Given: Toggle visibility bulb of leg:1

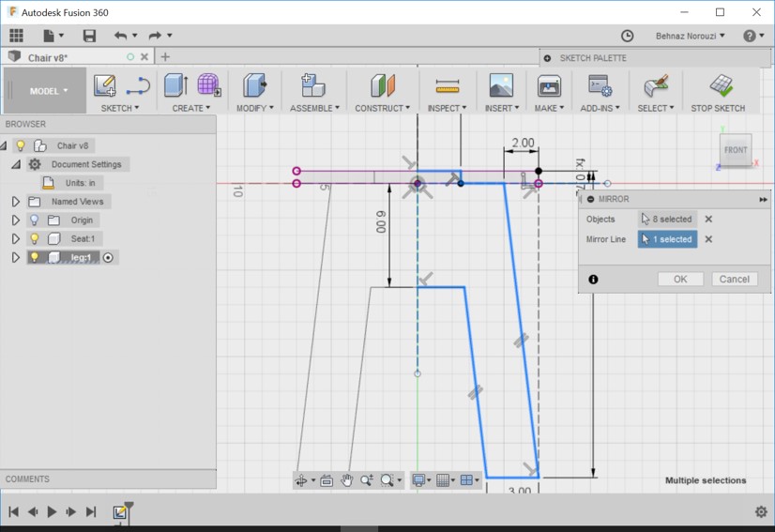Looking at the screenshot, I should pos(34,257).
